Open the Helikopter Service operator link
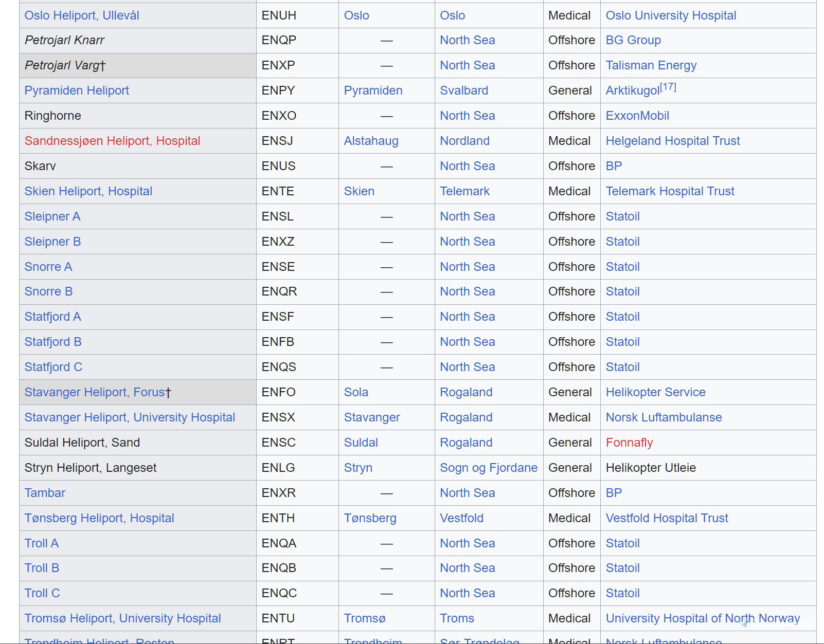 [655, 392]
